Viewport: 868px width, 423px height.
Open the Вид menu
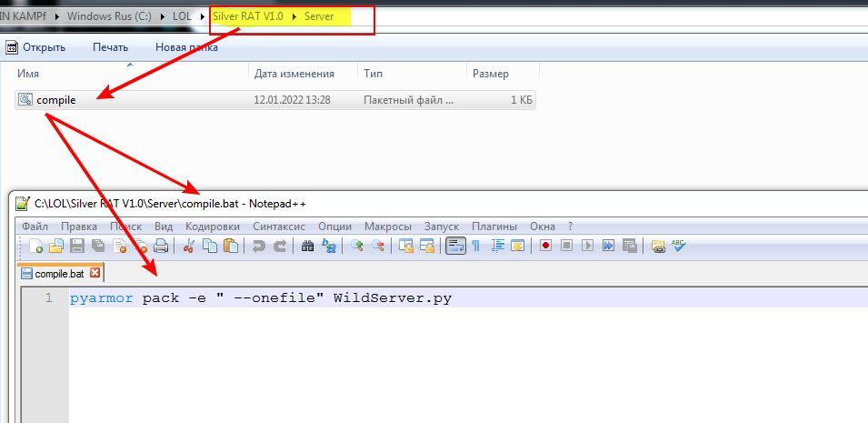[x=164, y=227]
